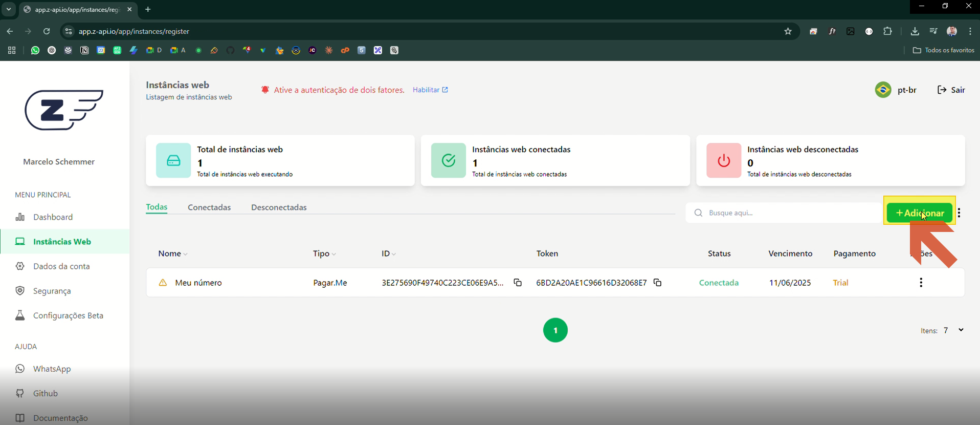Image resolution: width=980 pixels, height=425 pixels.
Task: Open the Itens per page dropdown
Action: (953, 330)
